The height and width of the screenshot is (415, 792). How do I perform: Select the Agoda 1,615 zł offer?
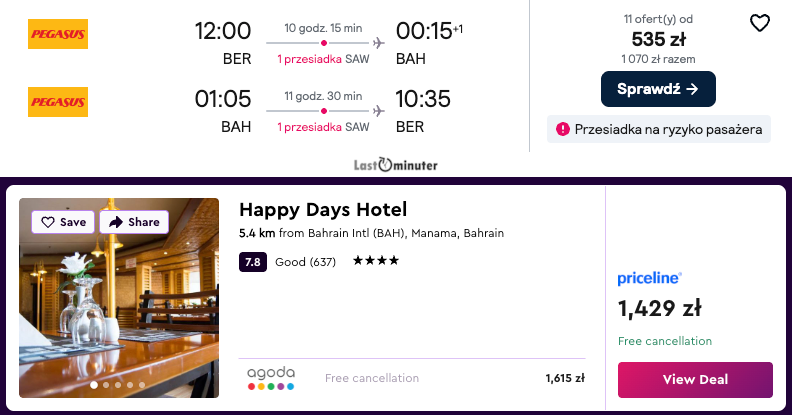(x=564, y=378)
